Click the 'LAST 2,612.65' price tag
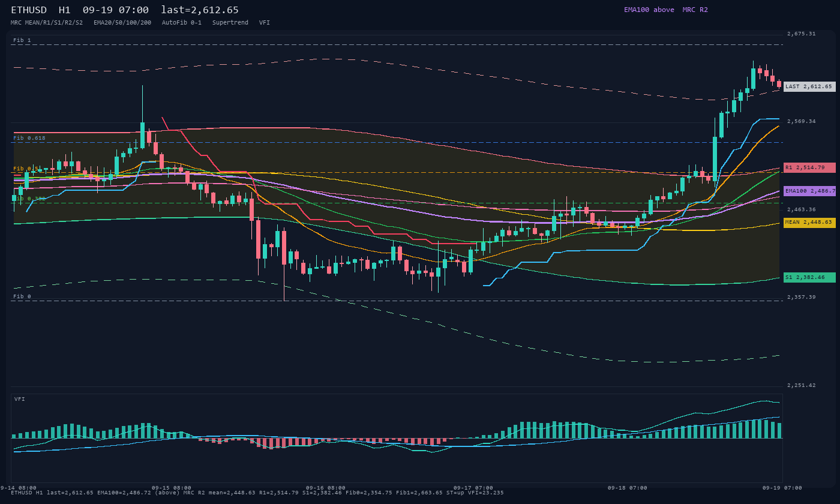Viewport: 840px width, 504px height. 809,86
